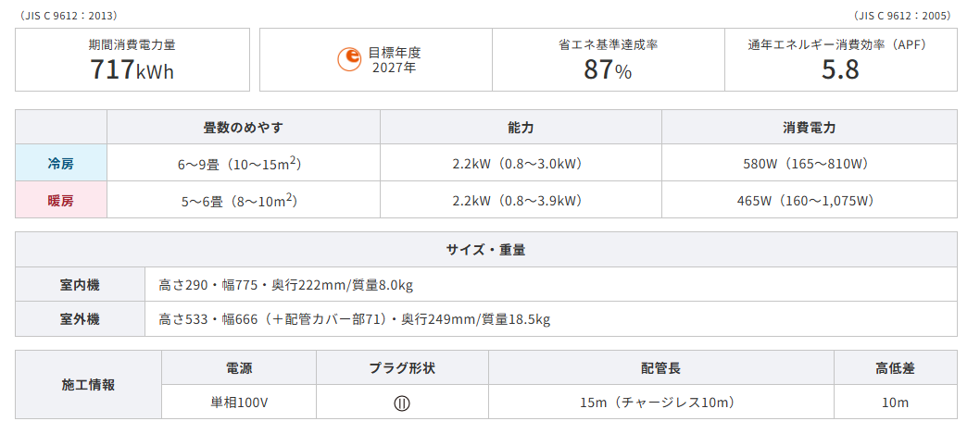Click the 87% energy-saving achievement value
The height and width of the screenshot is (446, 980).
[x=609, y=69]
